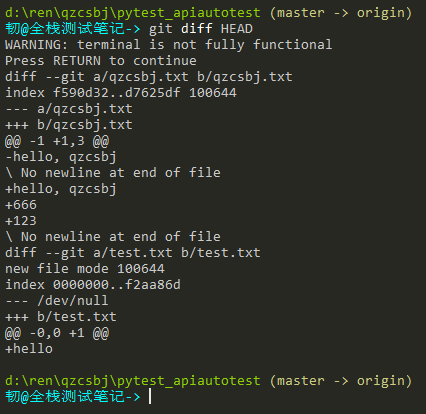
Task: Click the removed line '-hello, qzcsbj'
Action: tap(61, 157)
